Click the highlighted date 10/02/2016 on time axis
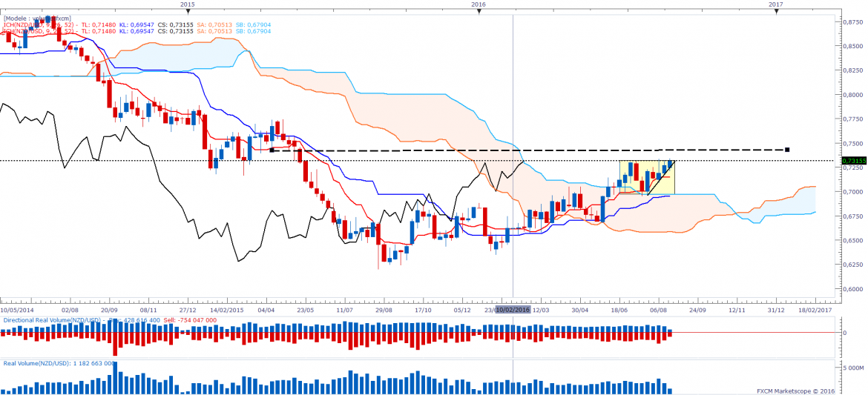The height and width of the screenshot is (395, 868). 513,310
